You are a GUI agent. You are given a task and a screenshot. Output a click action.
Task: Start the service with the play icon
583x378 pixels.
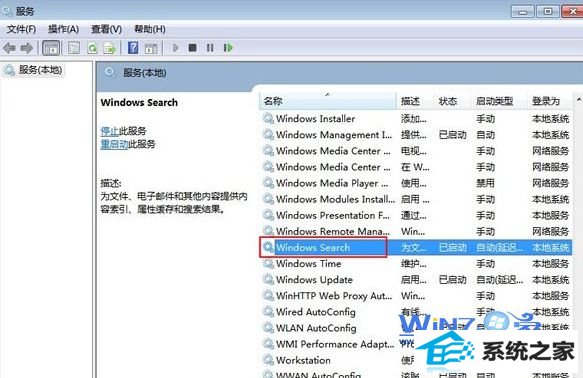click(x=175, y=48)
